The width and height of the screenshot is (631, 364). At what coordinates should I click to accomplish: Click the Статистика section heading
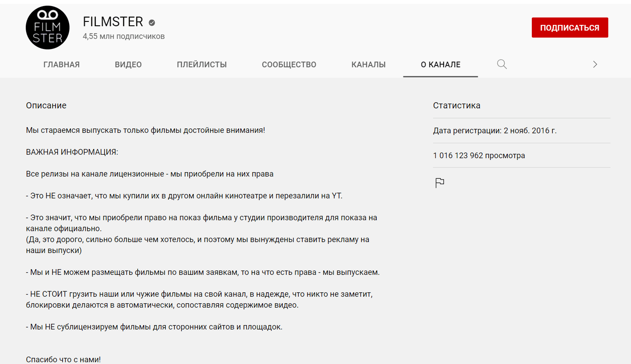pyautogui.click(x=457, y=105)
